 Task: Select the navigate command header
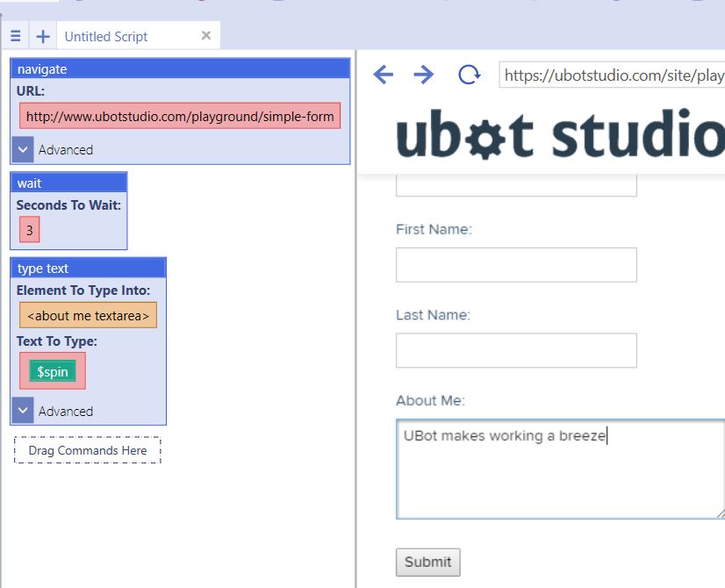tap(180, 68)
